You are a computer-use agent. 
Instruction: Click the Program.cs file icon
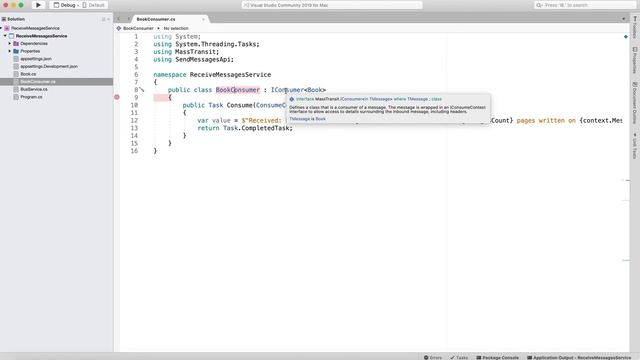16,97
